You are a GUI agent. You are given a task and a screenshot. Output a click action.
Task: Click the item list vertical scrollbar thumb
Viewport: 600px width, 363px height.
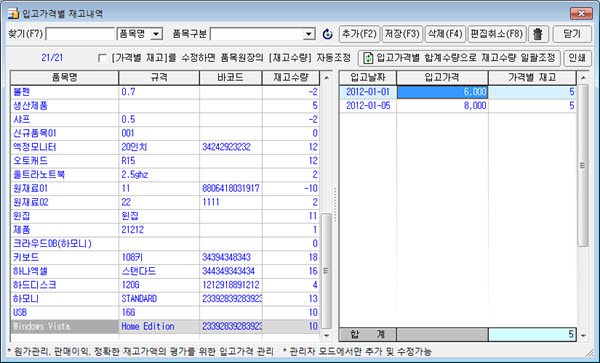pos(326,270)
